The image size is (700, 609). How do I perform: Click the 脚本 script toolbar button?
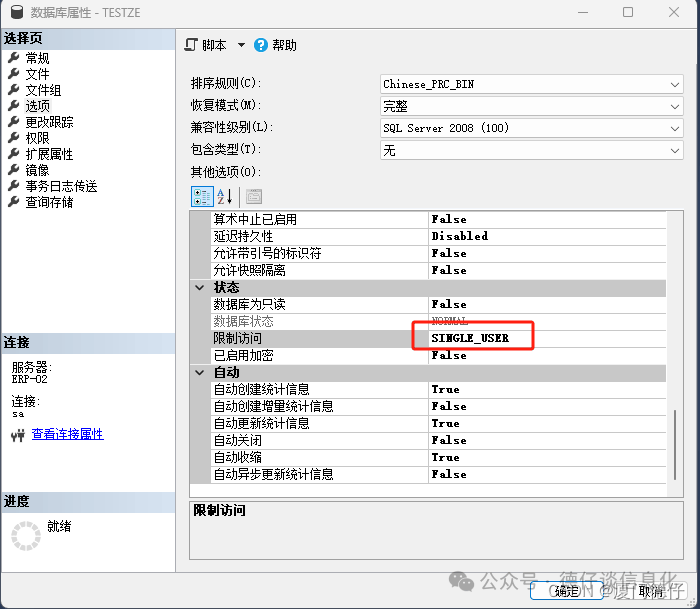click(206, 45)
